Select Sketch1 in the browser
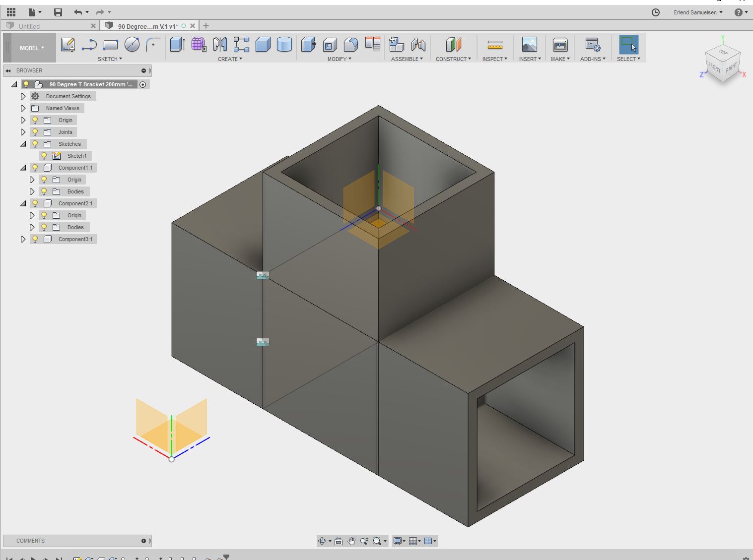 77,156
